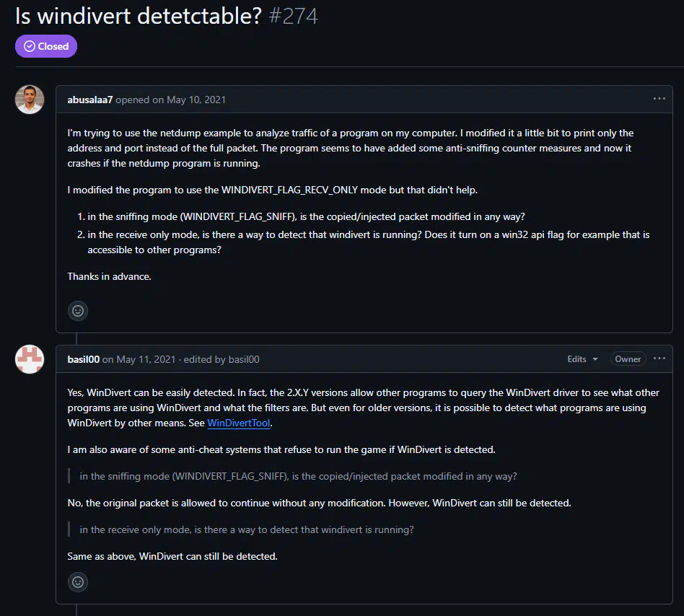Open the WinDivertTool link
684x616 pixels.
pos(239,423)
